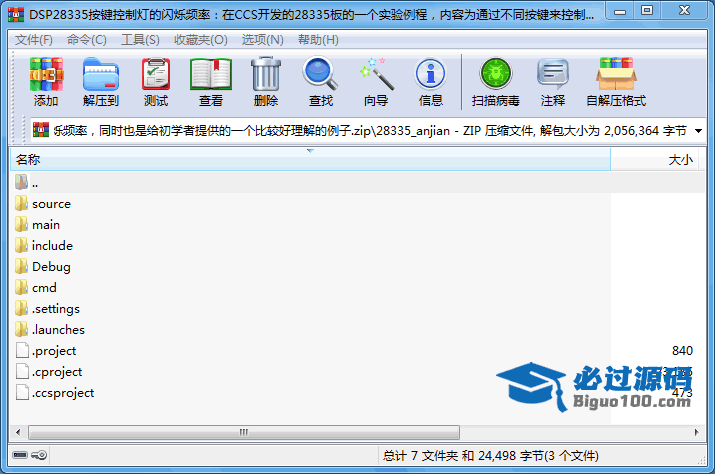Viewport: 715px width, 474px height.
Task: Select the include folder row
Action: click(356, 245)
